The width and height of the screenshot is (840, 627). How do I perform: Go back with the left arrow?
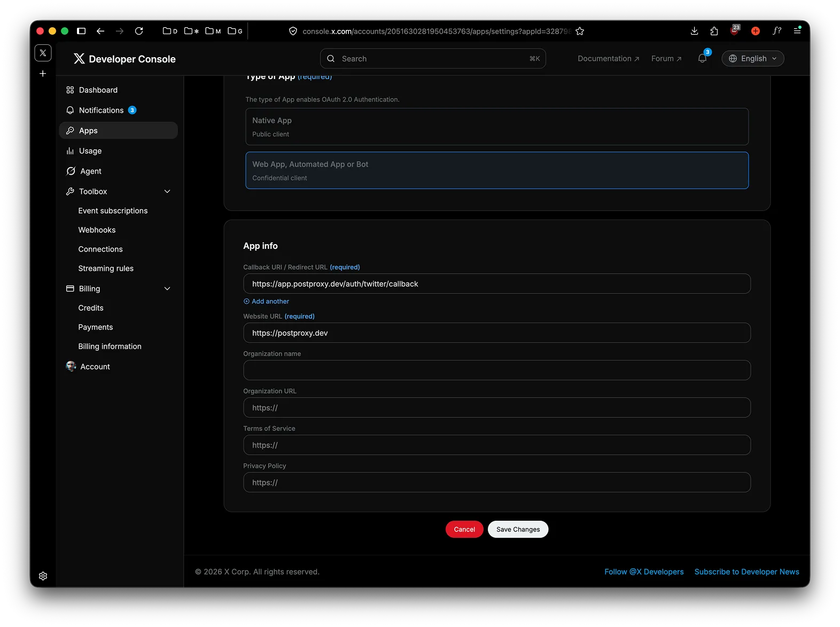[100, 31]
